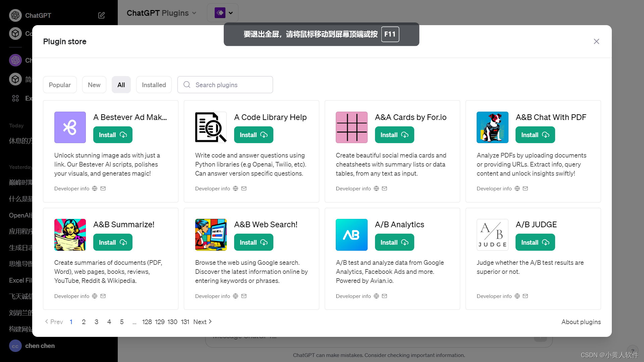
Task: Install A&B Chat With PDF plugin
Action: 535,135
